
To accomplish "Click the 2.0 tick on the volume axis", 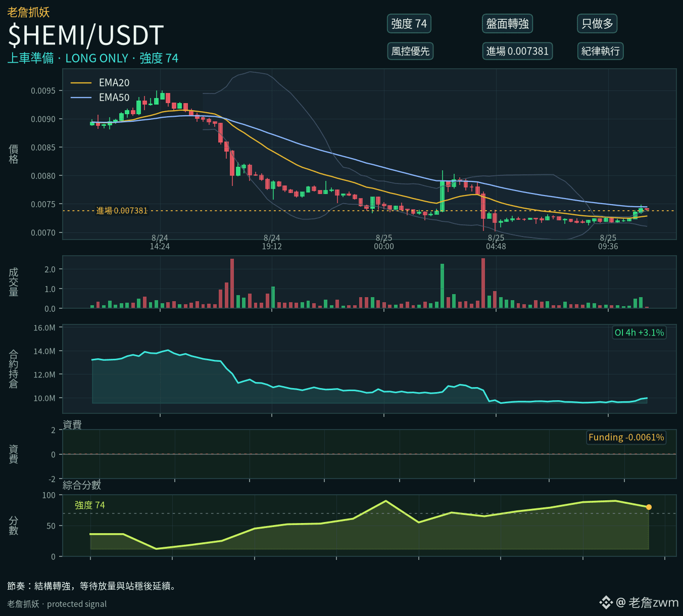I will pyautogui.click(x=50, y=269).
